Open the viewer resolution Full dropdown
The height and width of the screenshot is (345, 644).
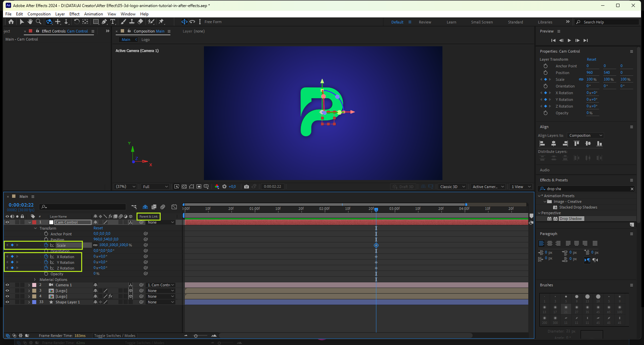coord(155,187)
